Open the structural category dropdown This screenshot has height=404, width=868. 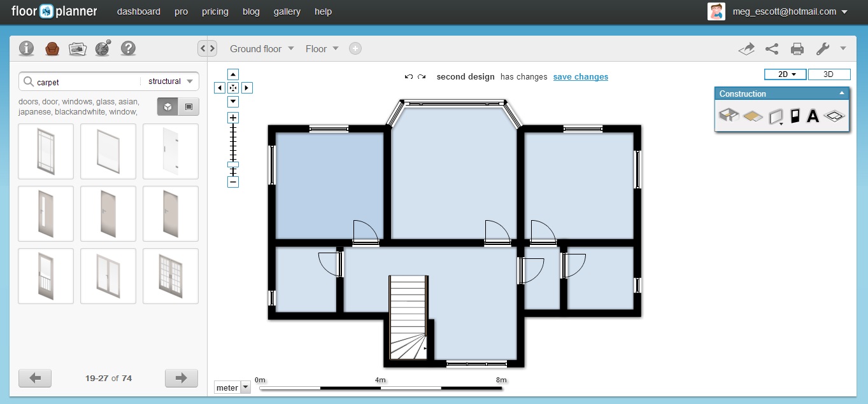click(x=169, y=81)
